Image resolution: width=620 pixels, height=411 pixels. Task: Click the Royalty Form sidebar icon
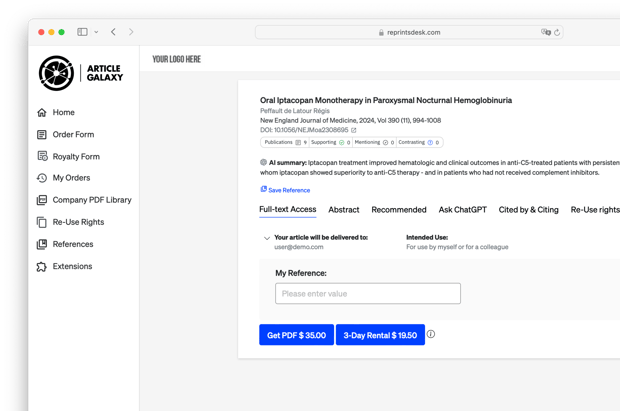[42, 157]
